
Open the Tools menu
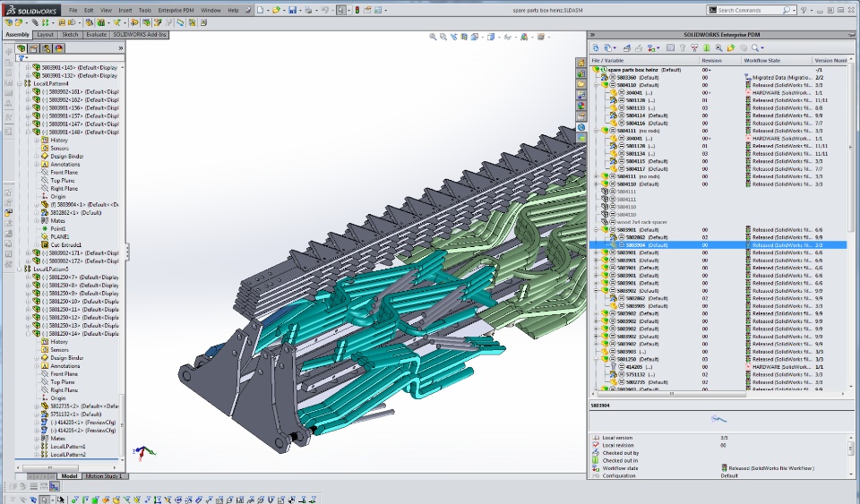(145, 10)
